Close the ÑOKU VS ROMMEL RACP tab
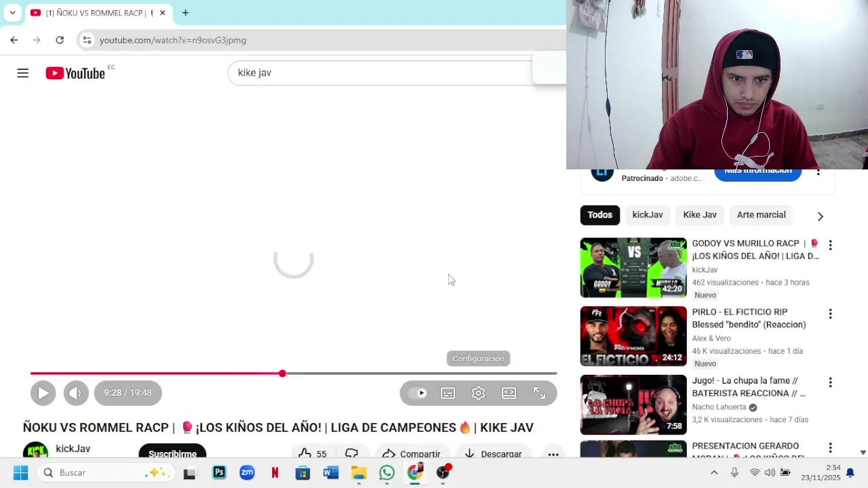 point(163,12)
